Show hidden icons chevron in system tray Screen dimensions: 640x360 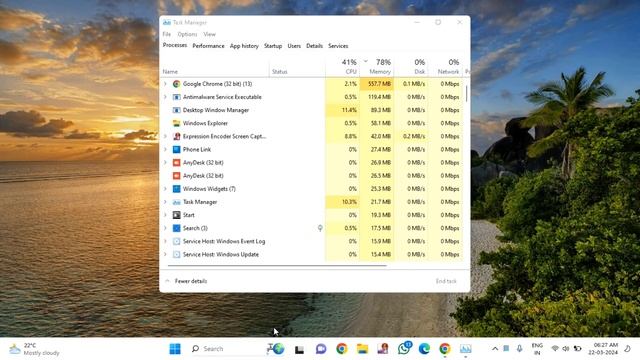coord(495,349)
